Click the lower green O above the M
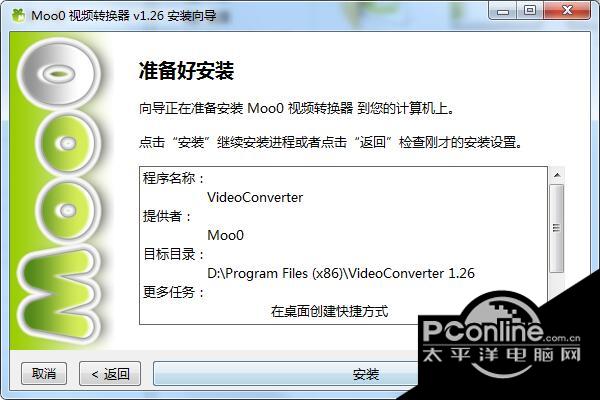The width and height of the screenshot is (600, 400). coord(67,210)
